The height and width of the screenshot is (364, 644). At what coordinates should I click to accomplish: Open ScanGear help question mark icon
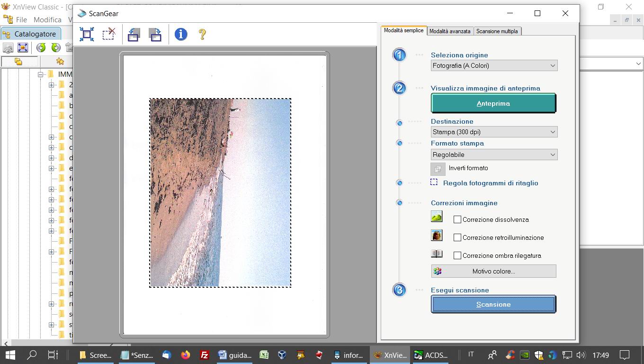coord(202,34)
